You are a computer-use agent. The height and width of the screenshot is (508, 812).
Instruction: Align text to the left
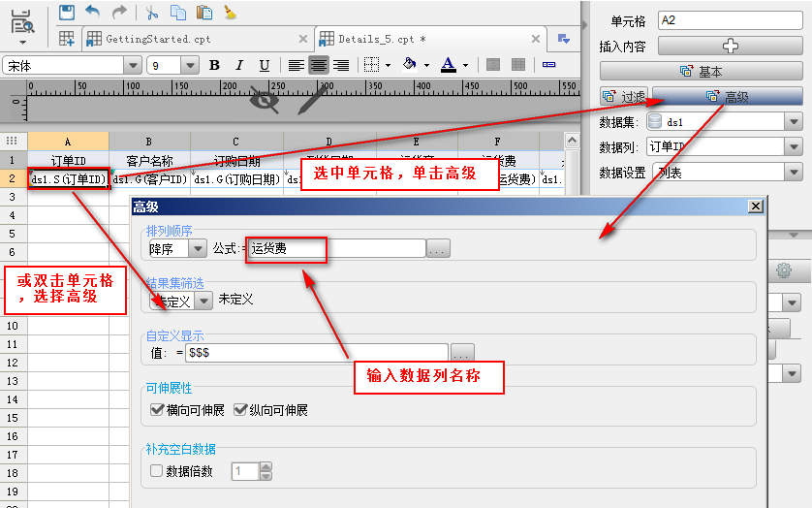pos(296,65)
